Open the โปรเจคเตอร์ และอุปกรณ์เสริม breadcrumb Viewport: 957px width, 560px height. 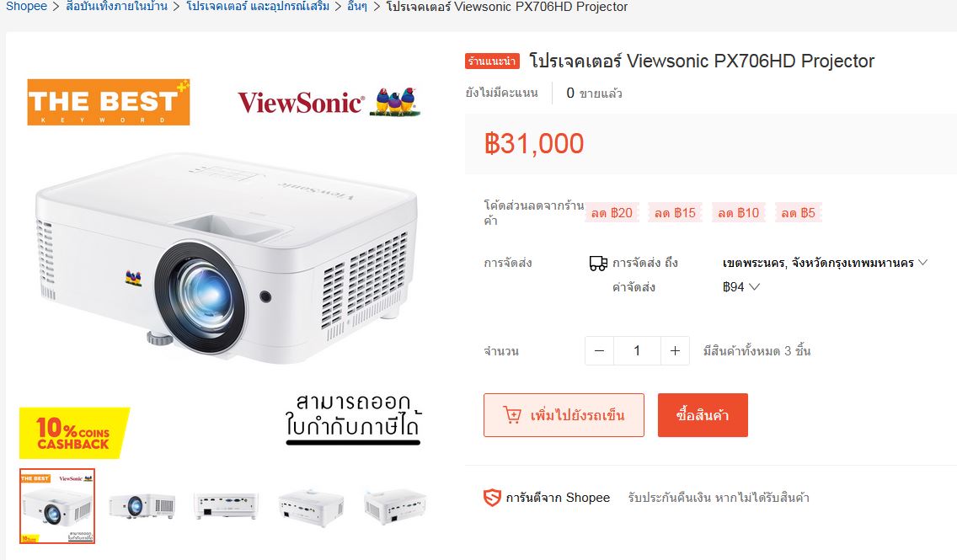click(x=258, y=7)
